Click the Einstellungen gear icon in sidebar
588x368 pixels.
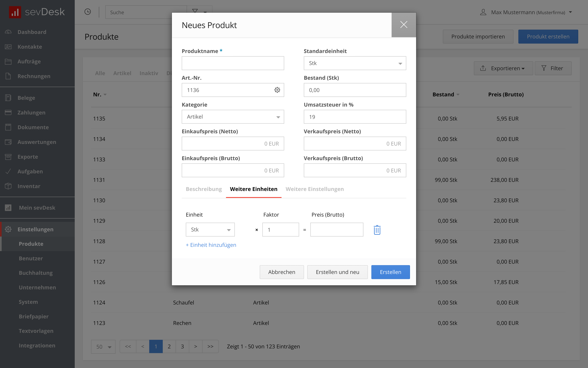[x=8, y=229]
